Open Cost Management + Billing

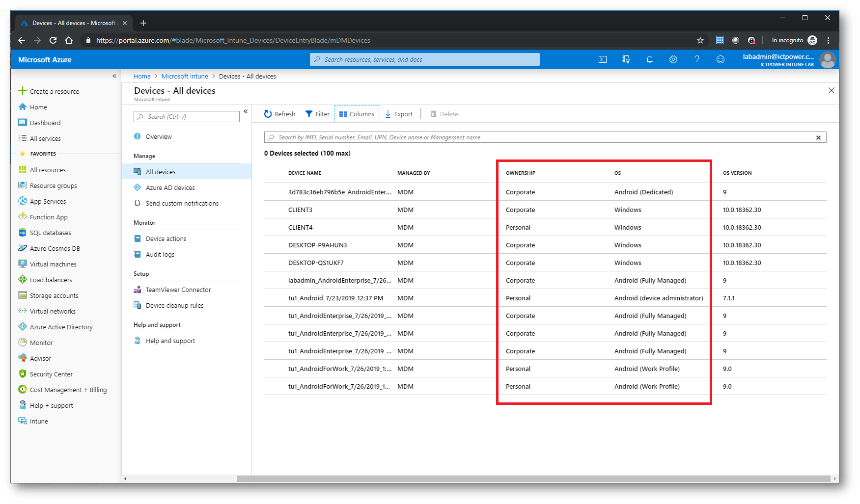coord(63,390)
